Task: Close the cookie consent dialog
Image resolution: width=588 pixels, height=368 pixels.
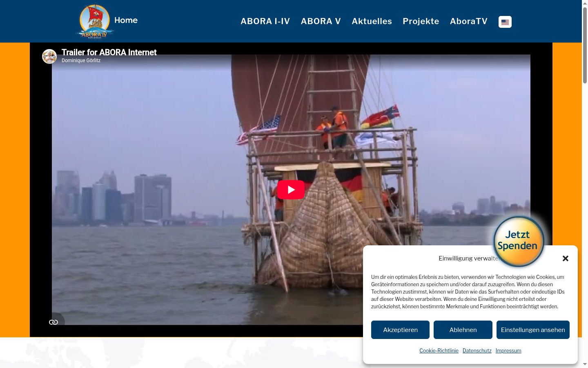Action: [x=566, y=258]
